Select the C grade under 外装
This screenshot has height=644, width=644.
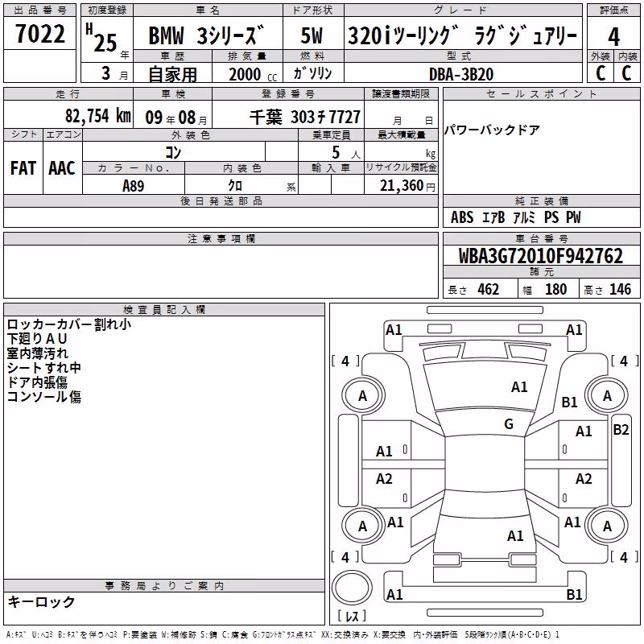tap(601, 73)
